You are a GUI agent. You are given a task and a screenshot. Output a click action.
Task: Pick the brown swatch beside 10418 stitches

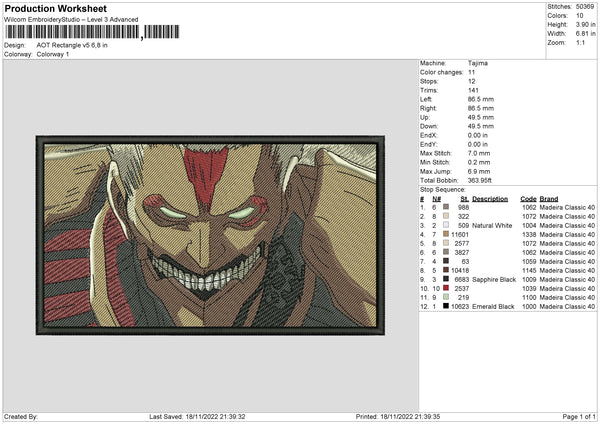[x=446, y=270]
